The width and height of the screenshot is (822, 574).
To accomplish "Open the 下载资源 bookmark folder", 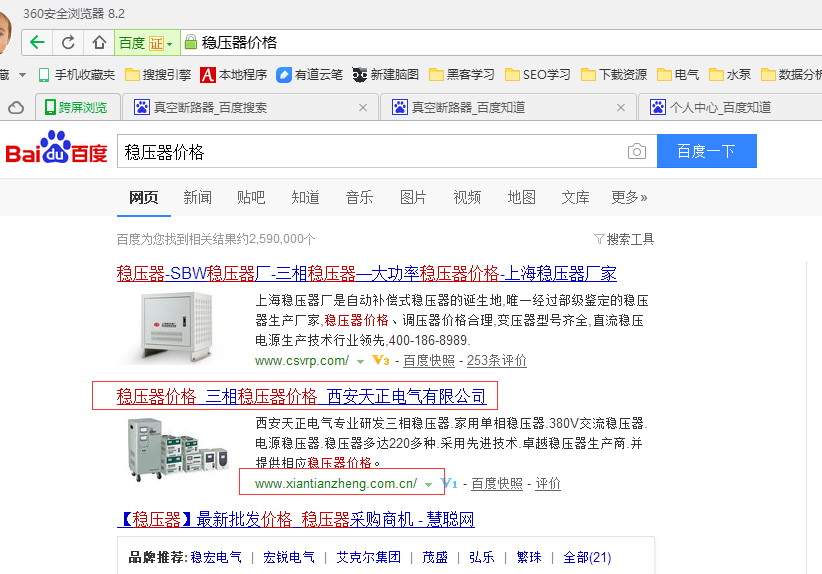I will [614, 75].
